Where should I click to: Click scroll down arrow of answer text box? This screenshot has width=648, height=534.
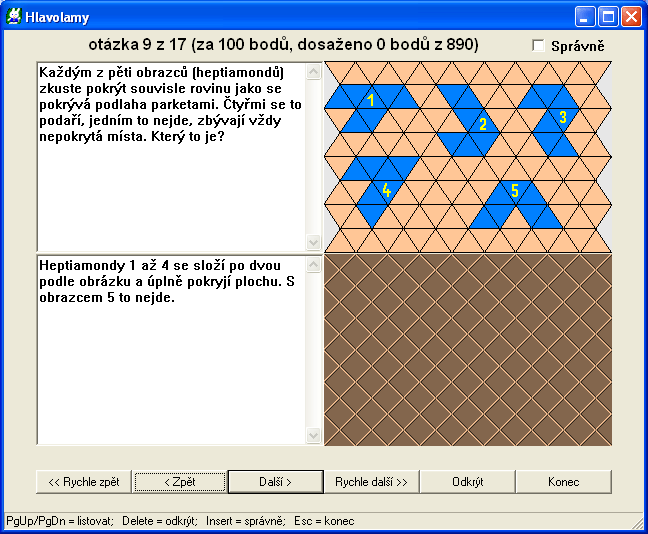click(x=314, y=436)
